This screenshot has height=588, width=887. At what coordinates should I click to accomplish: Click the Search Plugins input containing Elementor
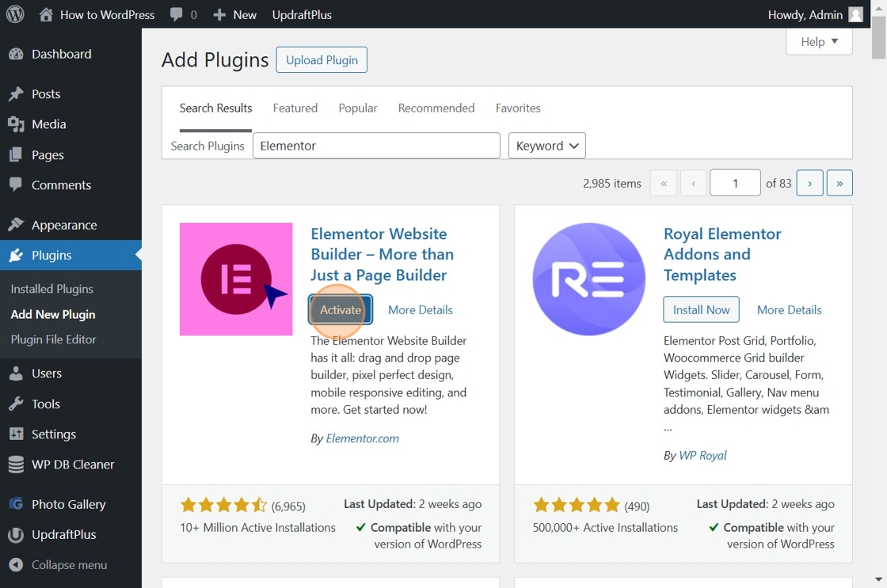pos(376,146)
